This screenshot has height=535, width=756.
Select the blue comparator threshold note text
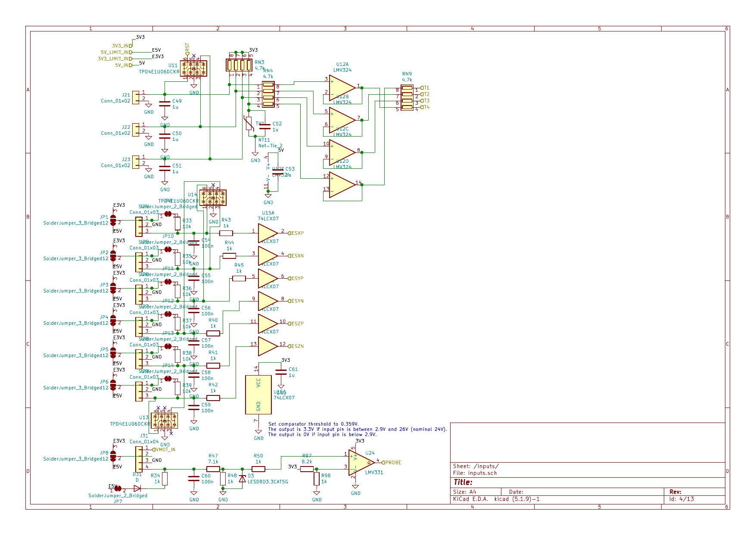[357, 429]
